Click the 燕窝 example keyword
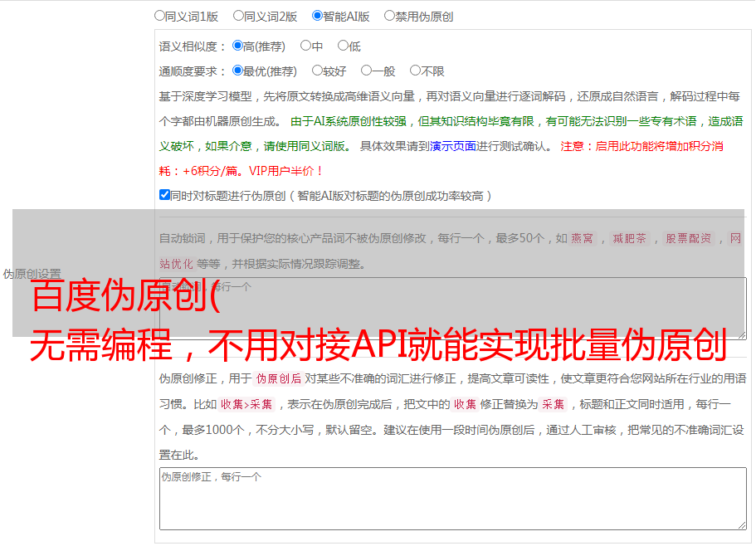The image size is (756, 546). (582, 238)
